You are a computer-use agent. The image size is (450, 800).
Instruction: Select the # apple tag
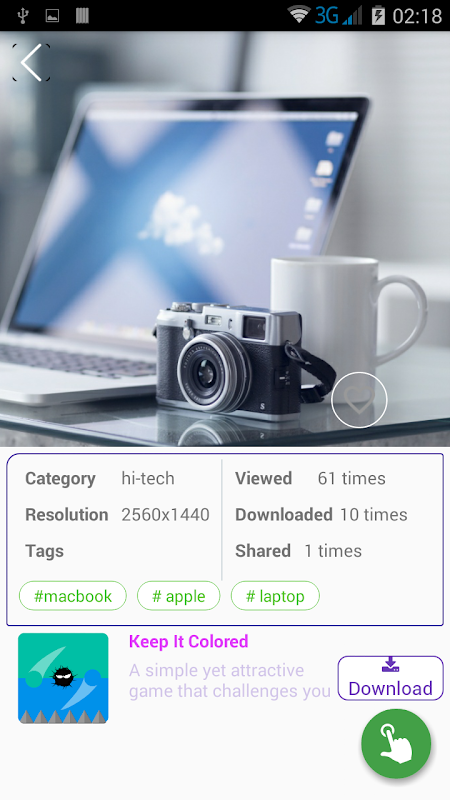pos(179,596)
